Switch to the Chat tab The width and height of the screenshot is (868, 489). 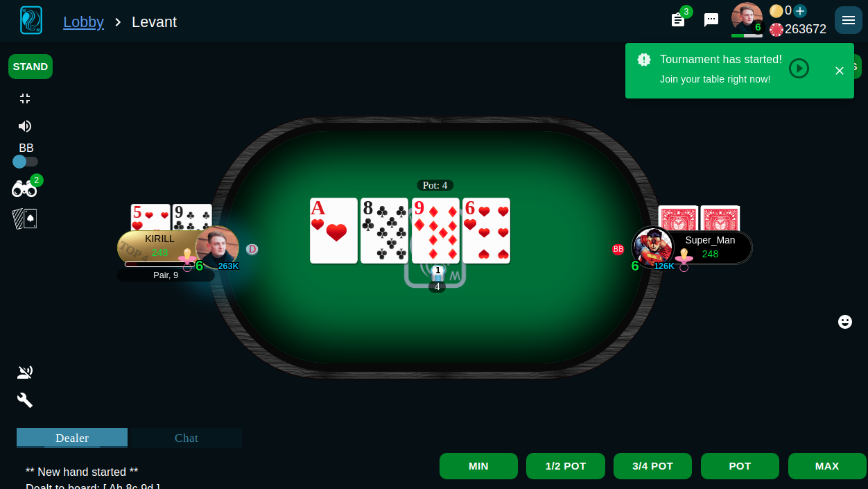tap(186, 438)
